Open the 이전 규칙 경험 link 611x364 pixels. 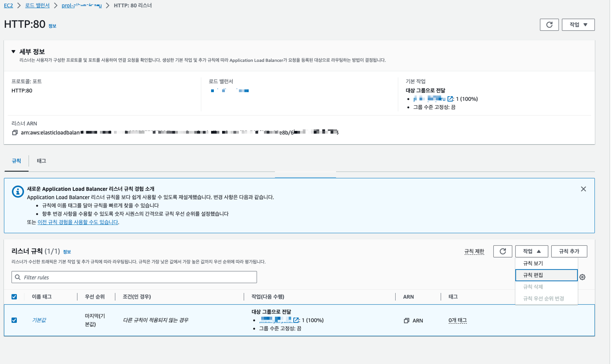click(x=78, y=222)
